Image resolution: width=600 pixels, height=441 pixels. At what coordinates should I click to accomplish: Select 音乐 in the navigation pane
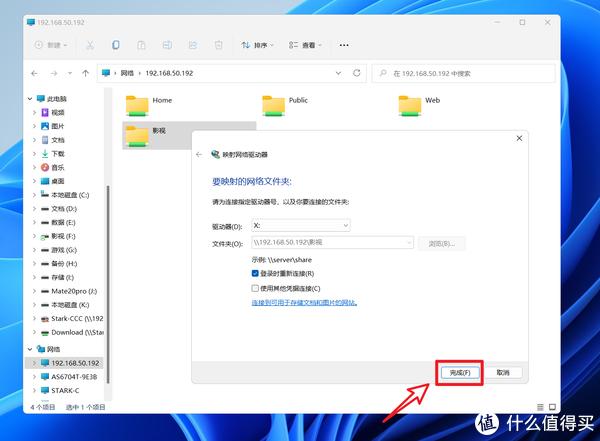click(x=58, y=168)
